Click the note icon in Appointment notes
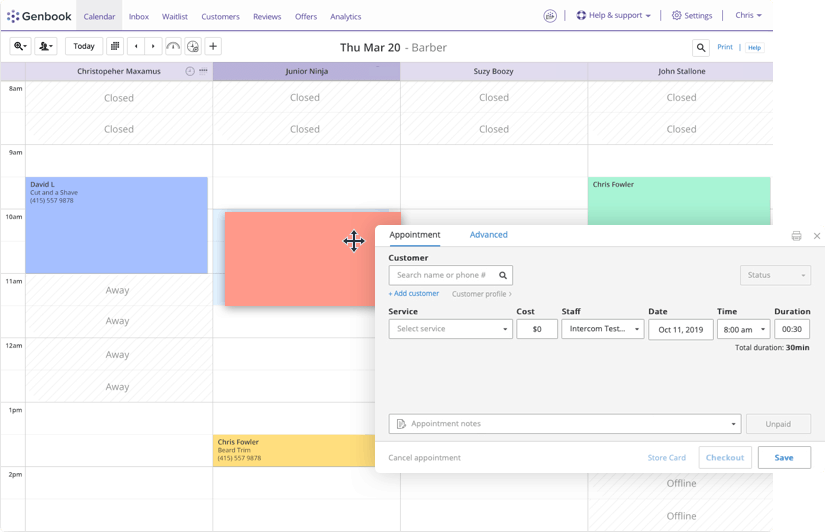The width and height of the screenshot is (825, 532). [401, 424]
